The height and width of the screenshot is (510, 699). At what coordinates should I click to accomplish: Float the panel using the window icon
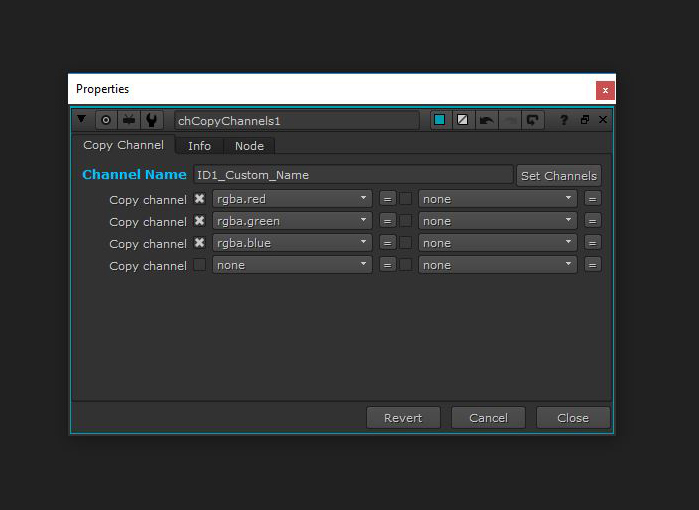pos(585,120)
